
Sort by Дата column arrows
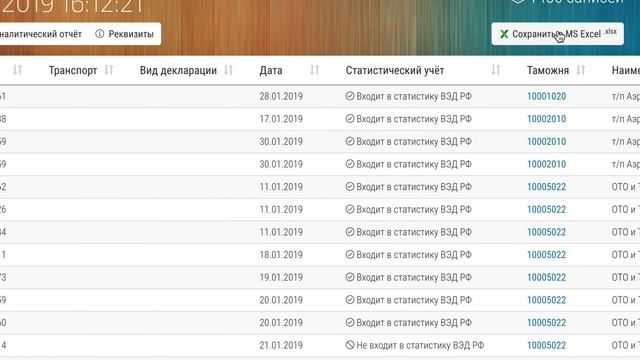tap(314, 70)
